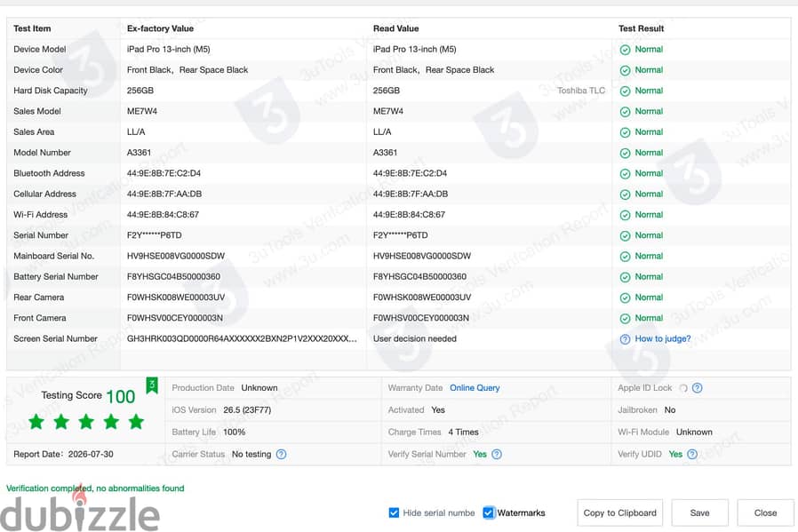Viewport: 798px width, 532px height.
Task: Select the iOS Version value 26.5 (23F77)
Action: [x=247, y=410]
